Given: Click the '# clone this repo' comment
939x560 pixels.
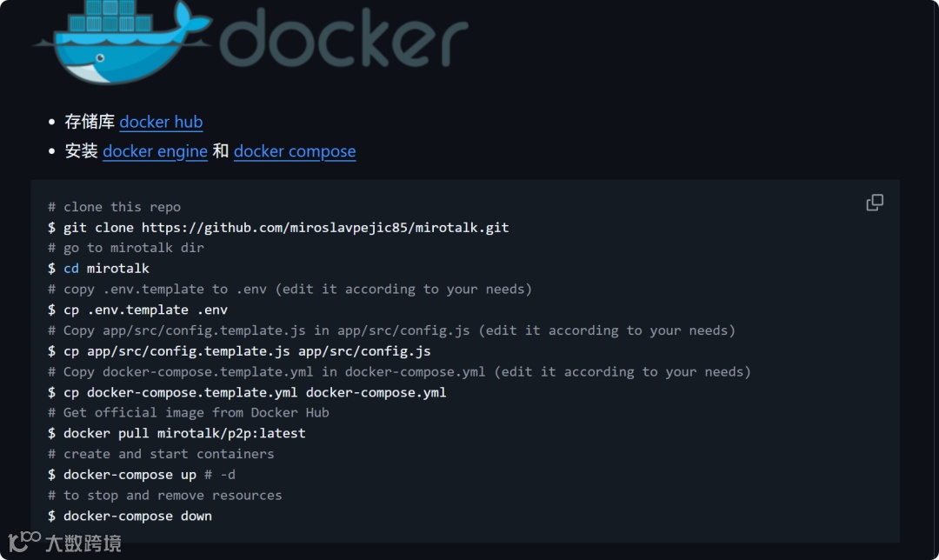Looking at the screenshot, I should click(x=115, y=207).
